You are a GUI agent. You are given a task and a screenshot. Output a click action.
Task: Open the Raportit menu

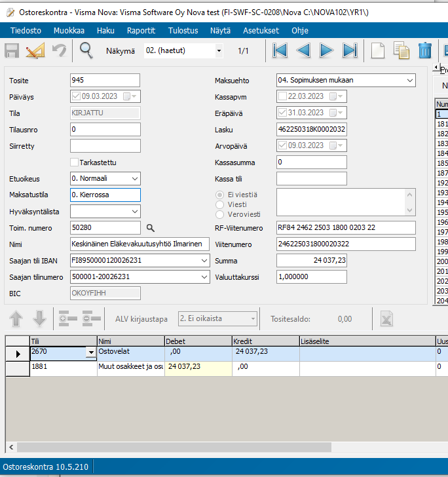point(141,30)
